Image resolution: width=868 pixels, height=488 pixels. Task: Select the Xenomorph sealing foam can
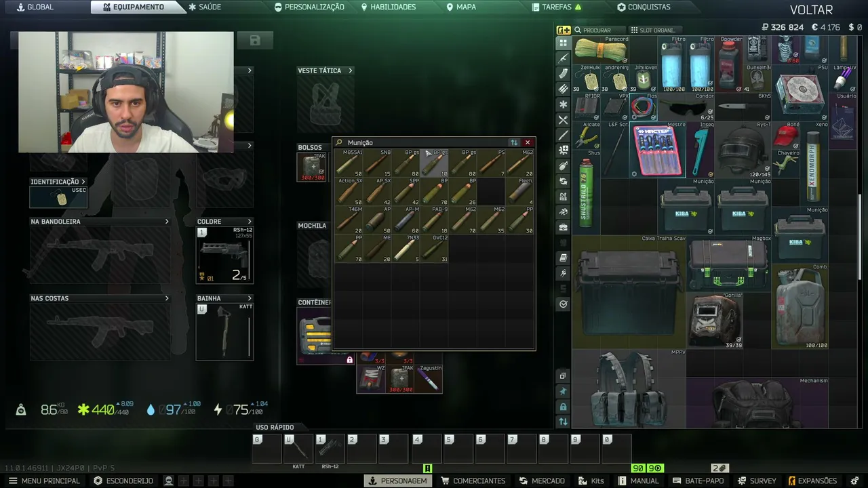[814, 163]
